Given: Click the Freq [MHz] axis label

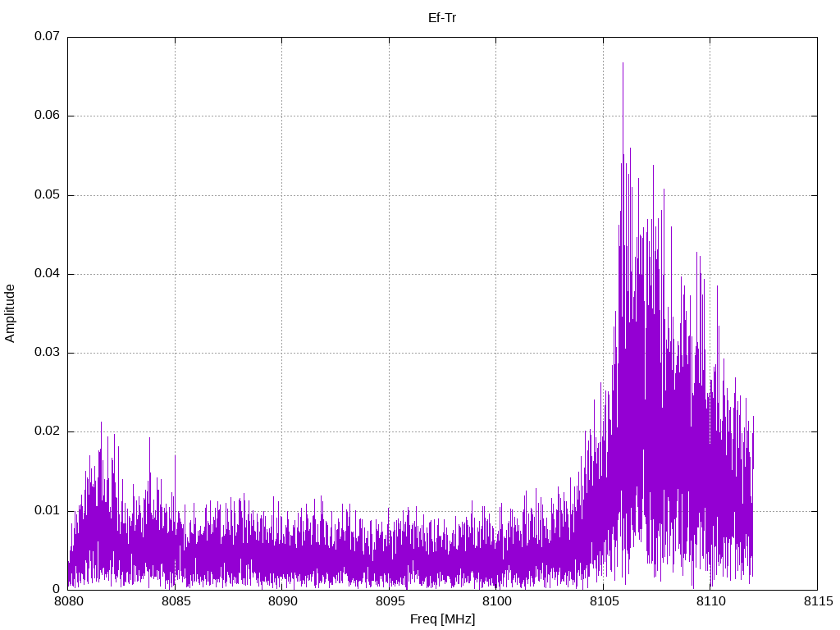Looking at the screenshot, I should (442, 619).
